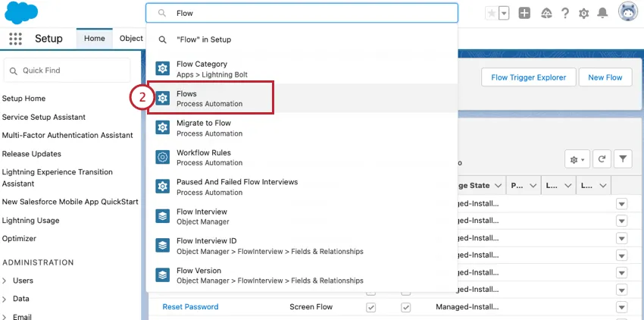Refresh the flows list view
Viewport: 644px width, 320px height.
click(602, 159)
